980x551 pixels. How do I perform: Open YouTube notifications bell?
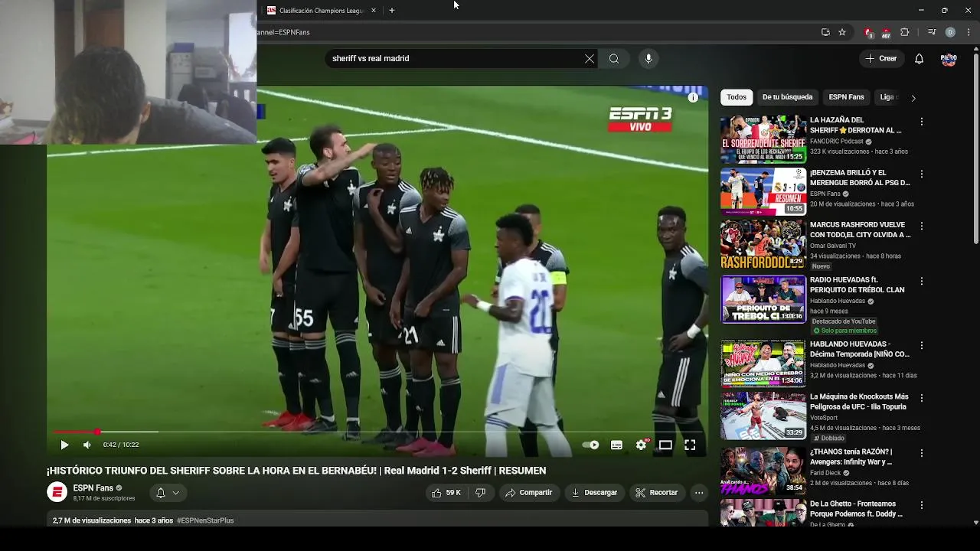tap(920, 58)
